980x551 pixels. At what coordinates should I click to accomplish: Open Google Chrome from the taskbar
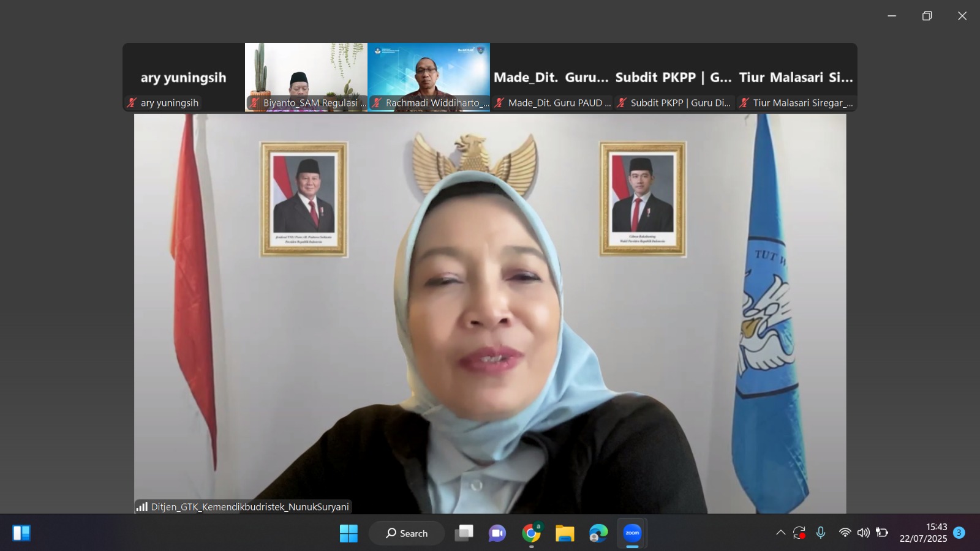[531, 533]
